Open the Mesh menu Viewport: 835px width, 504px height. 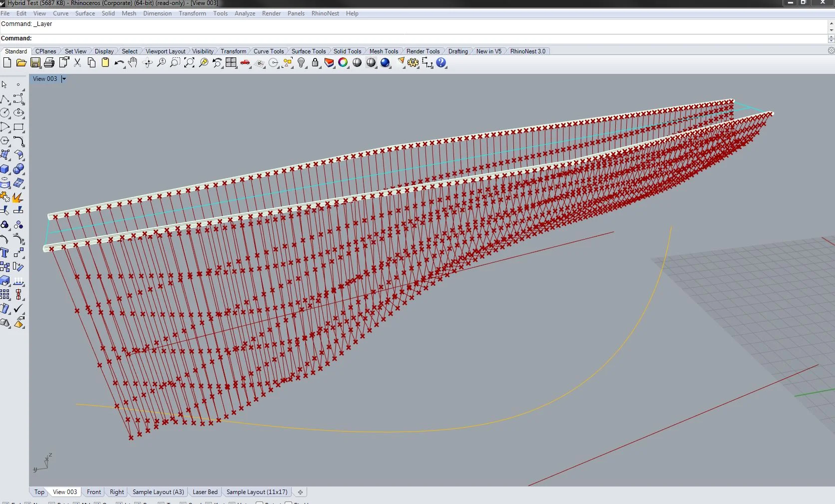pyautogui.click(x=129, y=13)
